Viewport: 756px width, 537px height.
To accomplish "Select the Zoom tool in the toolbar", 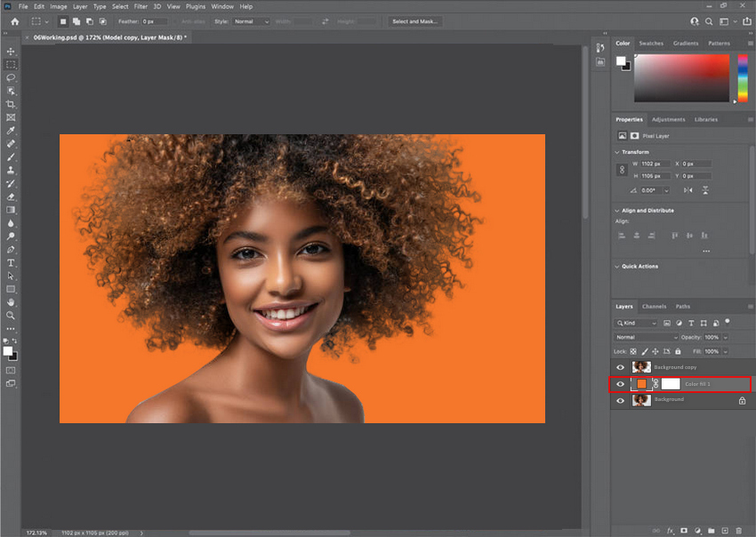I will coord(11,316).
